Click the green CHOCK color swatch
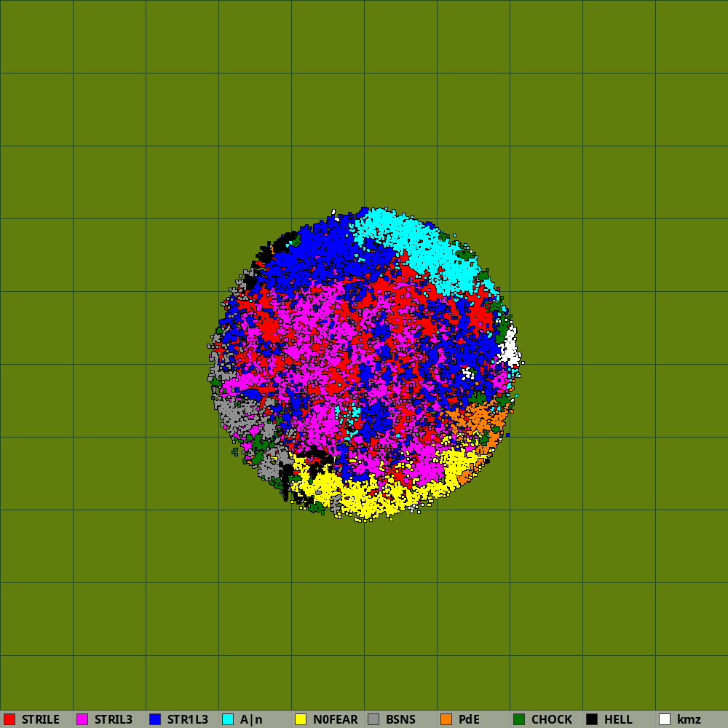Screen dimensions: 728x728 (519, 719)
